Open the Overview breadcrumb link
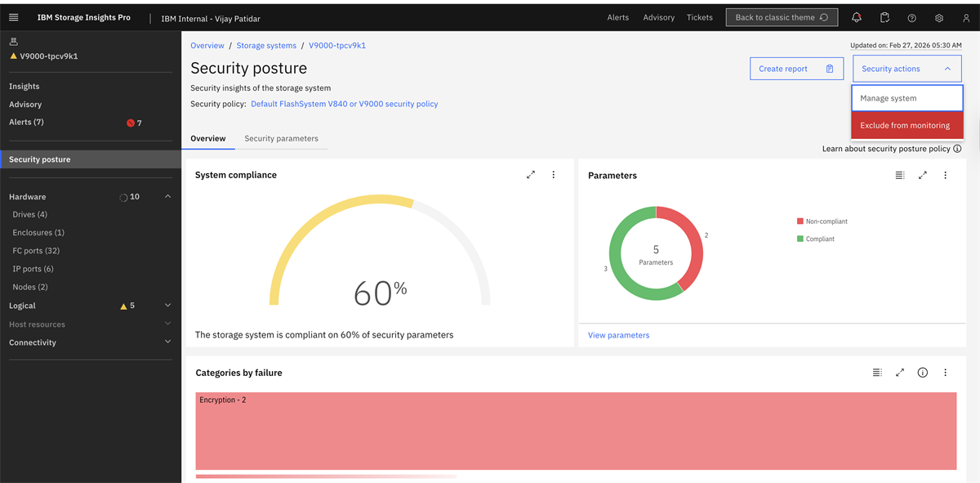The width and height of the screenshot is (980, 483). 207,46
